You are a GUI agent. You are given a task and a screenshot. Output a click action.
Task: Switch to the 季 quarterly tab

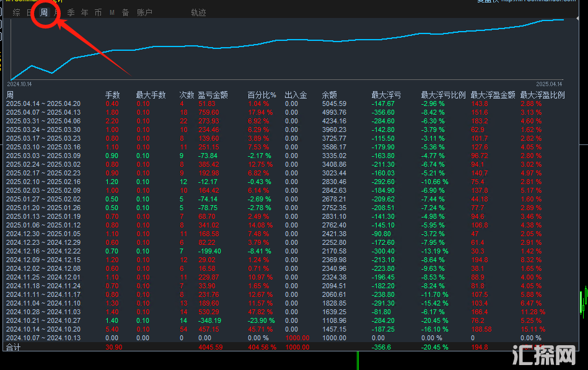(71, 12)
